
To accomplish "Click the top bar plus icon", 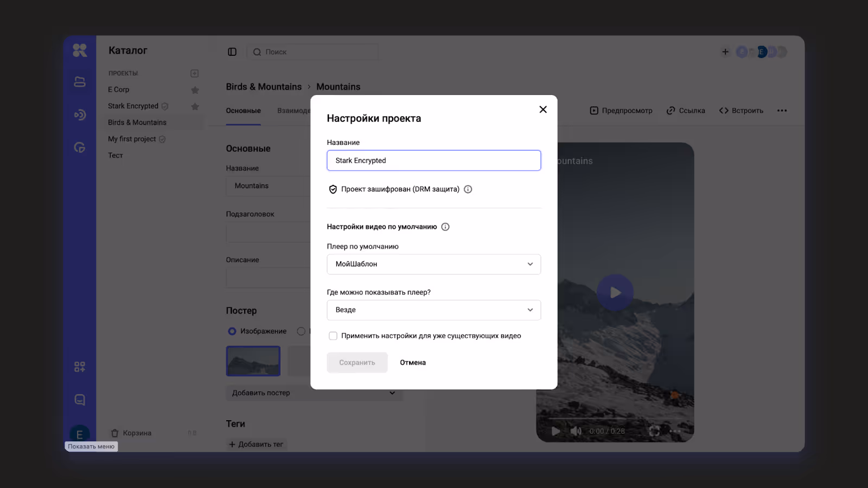I will point(725,52).
